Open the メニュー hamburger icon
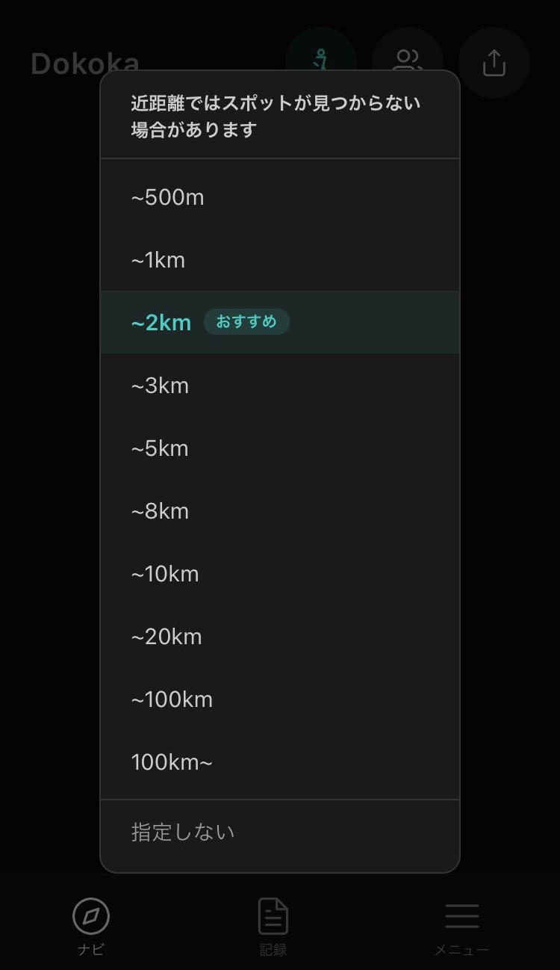This screenshot has width=560, height=970. [x=462, y=916]
